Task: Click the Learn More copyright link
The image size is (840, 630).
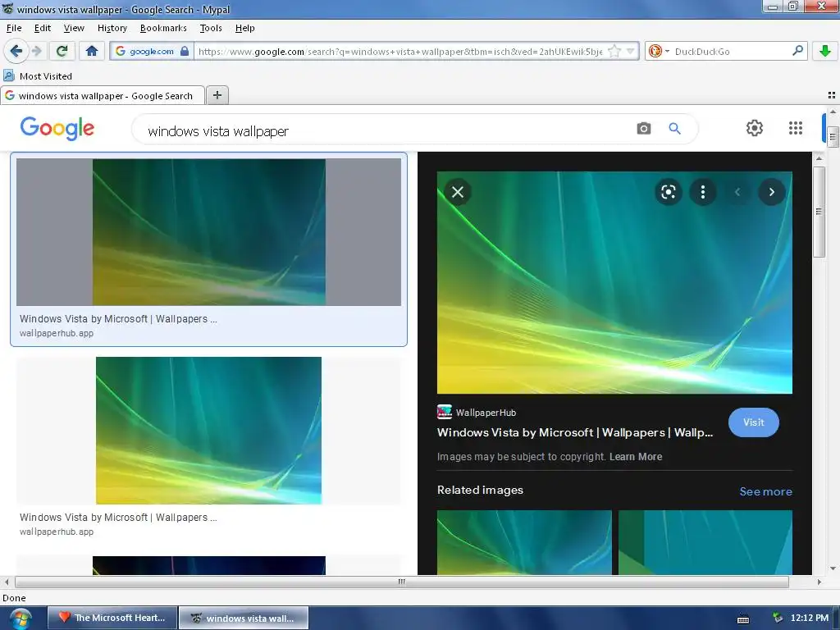Action: 636,456
